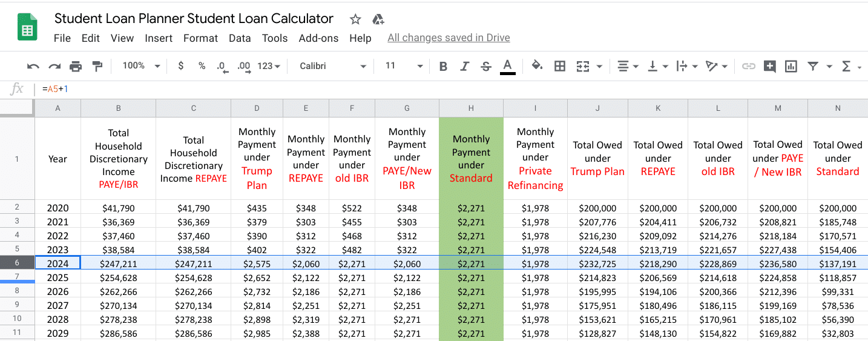Insert a link

point(749,66)
